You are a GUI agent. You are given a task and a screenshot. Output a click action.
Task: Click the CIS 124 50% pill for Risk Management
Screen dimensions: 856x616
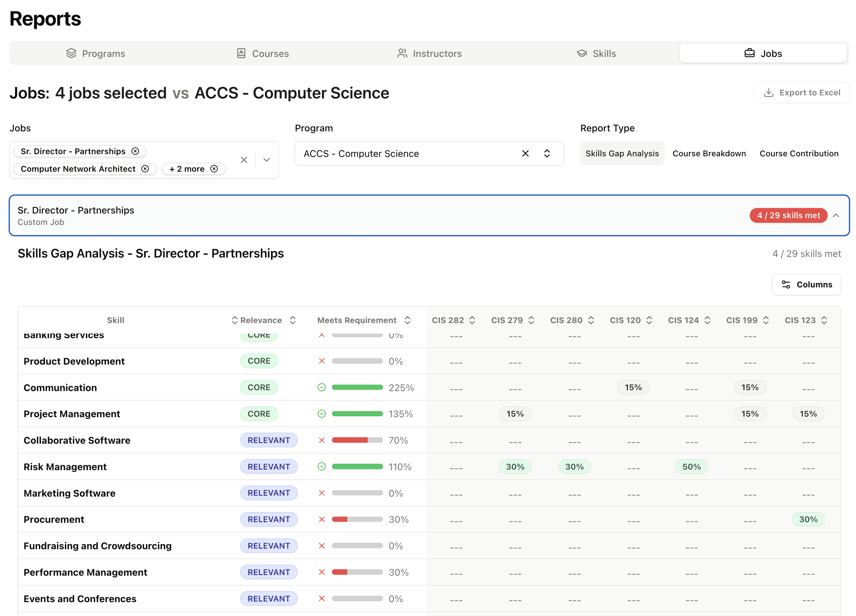692,467
